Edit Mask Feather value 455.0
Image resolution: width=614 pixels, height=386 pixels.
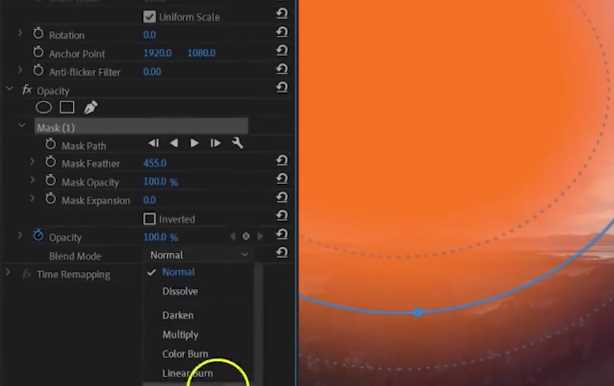tap(155, 163)
